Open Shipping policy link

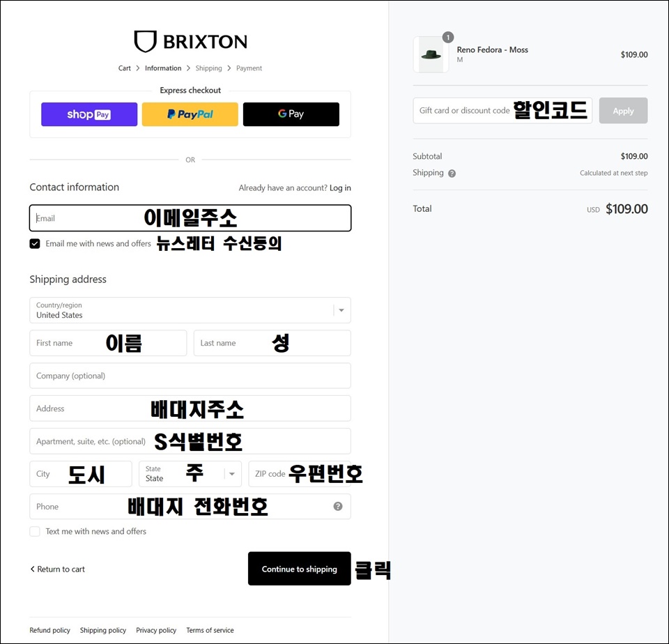103,630
